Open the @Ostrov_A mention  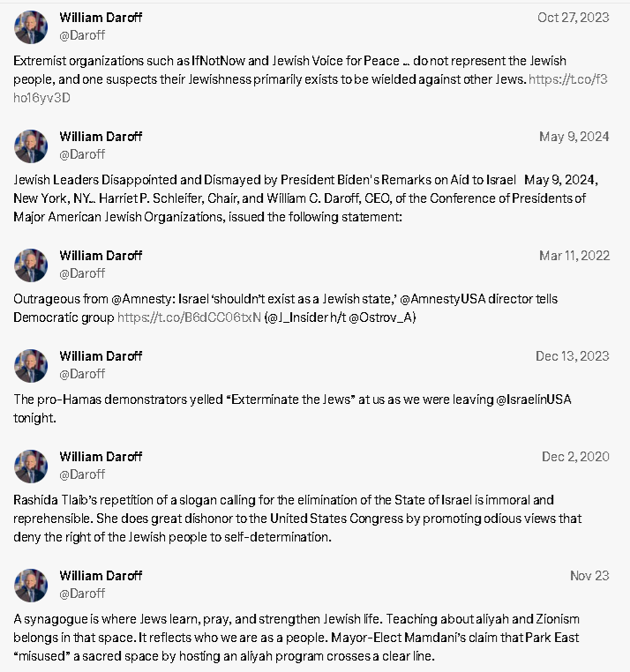381,317
